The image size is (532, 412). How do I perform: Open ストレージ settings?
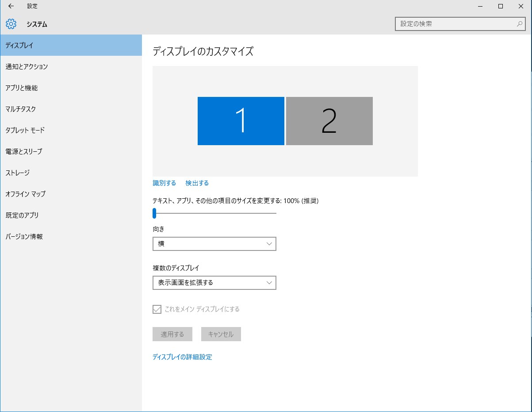tap(18, 173)
